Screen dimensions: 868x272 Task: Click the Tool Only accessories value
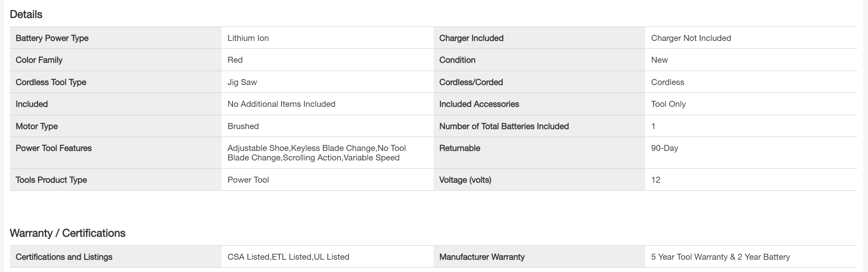[668, 104]
